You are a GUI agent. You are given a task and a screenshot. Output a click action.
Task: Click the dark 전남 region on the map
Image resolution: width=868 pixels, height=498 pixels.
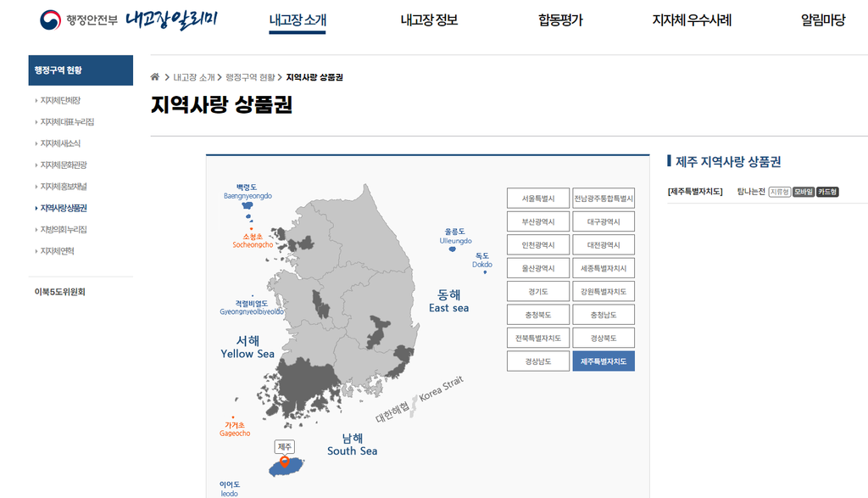pos(304,385)
